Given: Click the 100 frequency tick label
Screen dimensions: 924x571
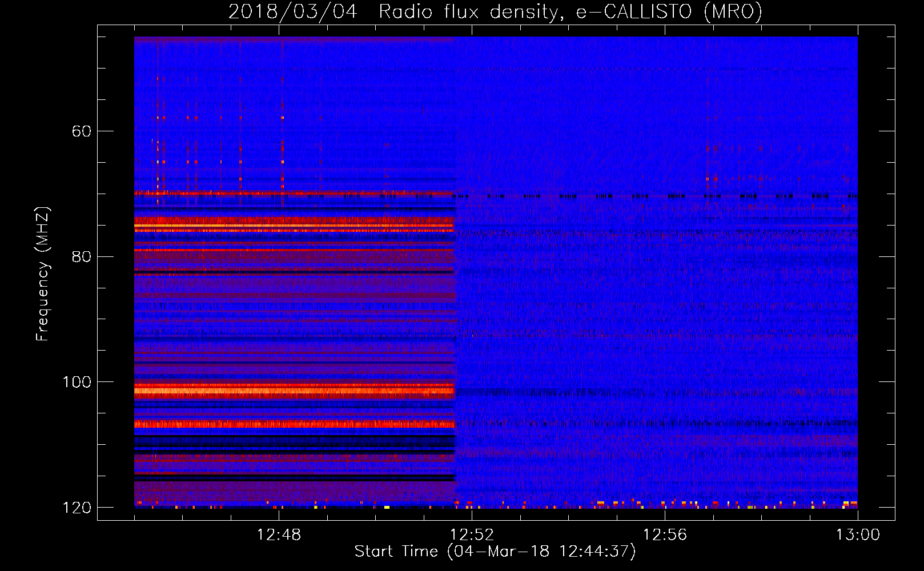Looking at the screenshot, I should (x=76, y=382).
